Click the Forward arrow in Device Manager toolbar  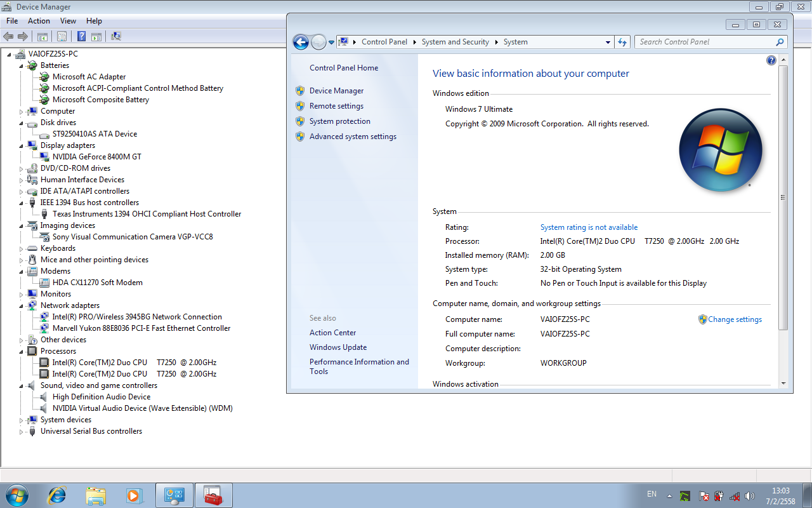pos(23,36)
